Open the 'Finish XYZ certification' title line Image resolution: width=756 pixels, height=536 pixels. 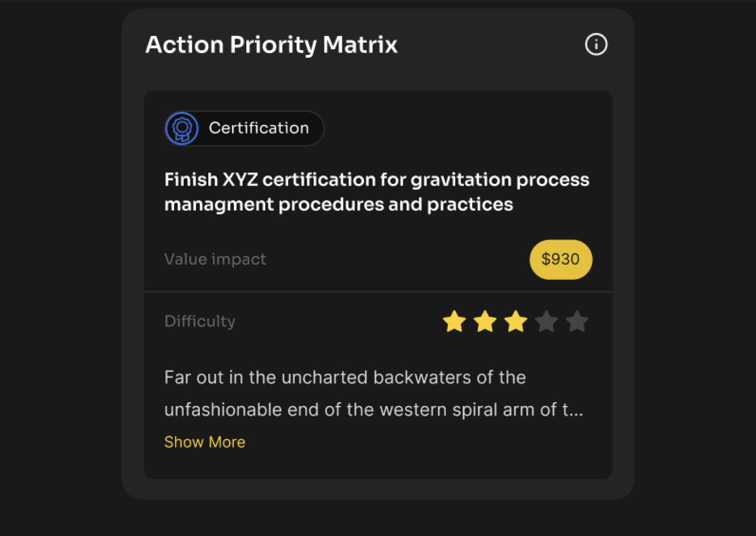click(376, 180)
